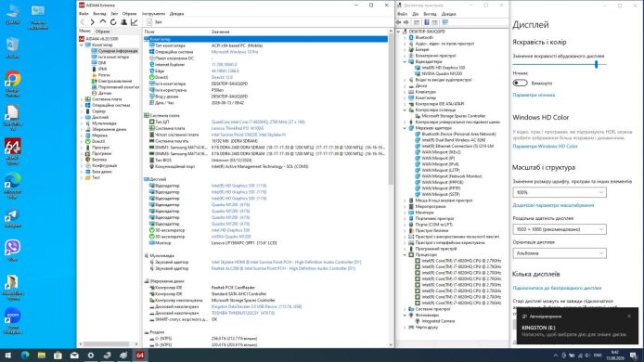Screen dimensions: 644x362
Task: Click the Up arrow in AIDA64 toolbar
Action: [103, 22]
